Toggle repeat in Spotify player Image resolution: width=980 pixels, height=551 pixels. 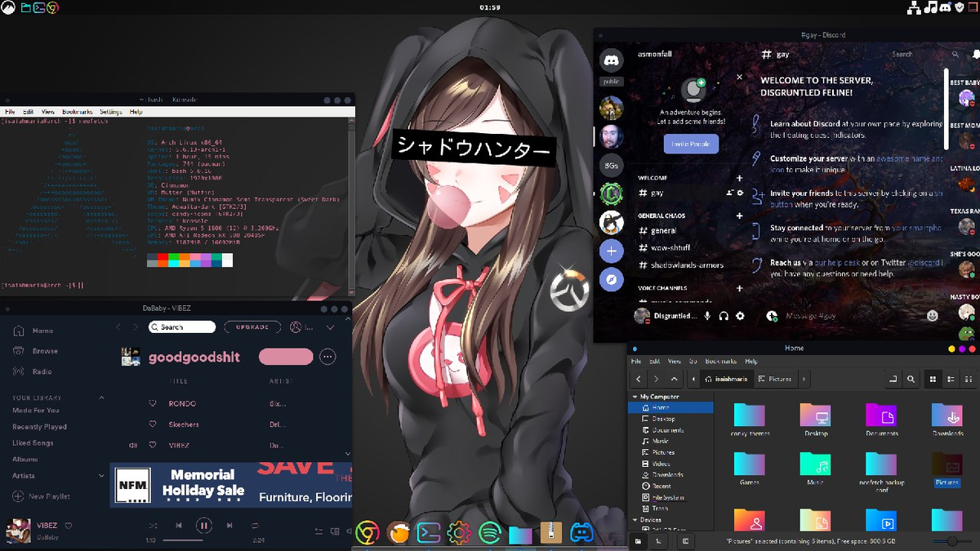coord(255,526)
